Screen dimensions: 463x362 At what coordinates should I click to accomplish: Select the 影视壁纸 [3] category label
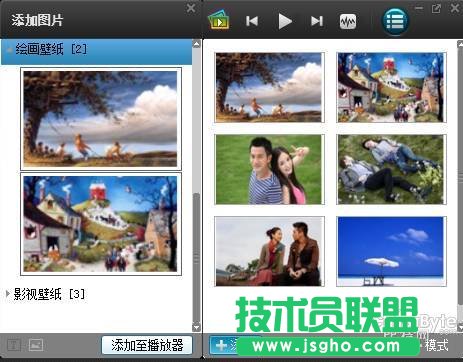click(49, 294)
